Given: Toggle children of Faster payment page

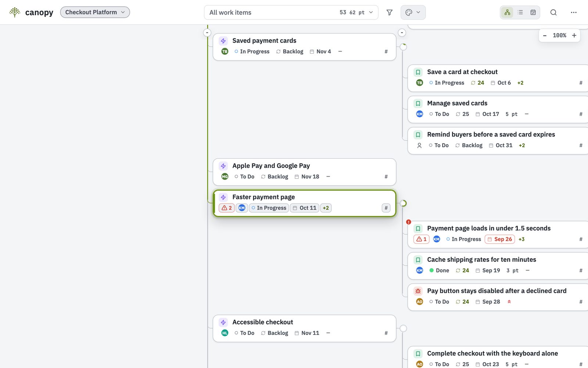Looking at the screenshot, I should click(x=403, y=203).
